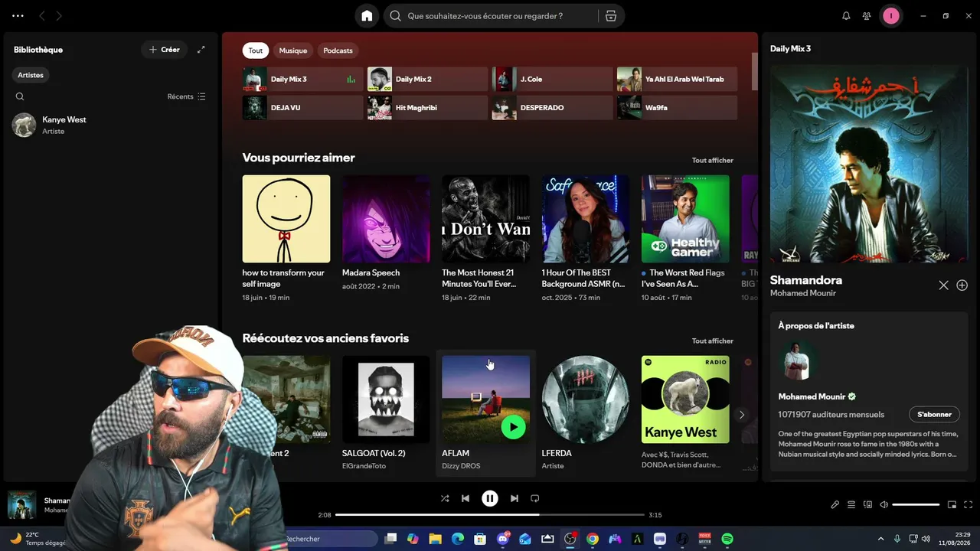Show all in Réécoutez vos anciens favoris

point(713,341)
